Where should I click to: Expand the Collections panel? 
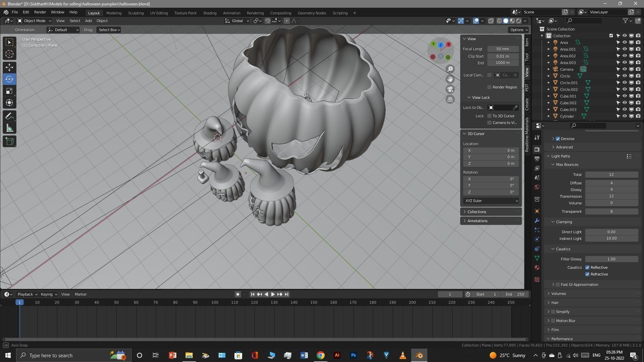click(x=491, y=212)
